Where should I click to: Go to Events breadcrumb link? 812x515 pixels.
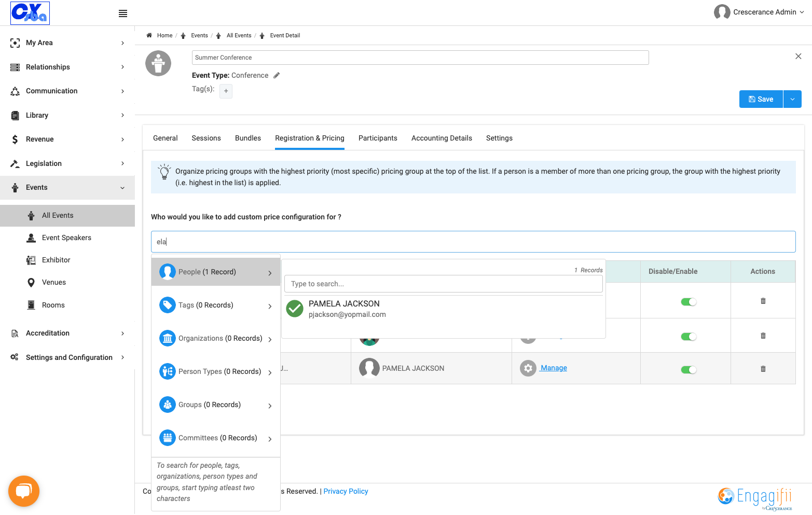click(x=199, y=35)
